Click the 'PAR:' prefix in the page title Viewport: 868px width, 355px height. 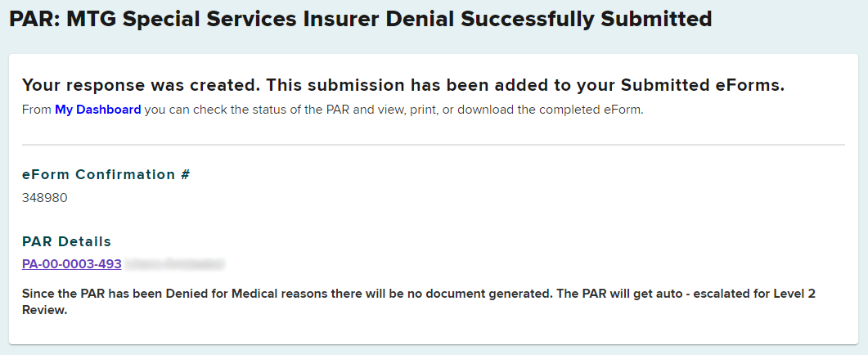33,19
